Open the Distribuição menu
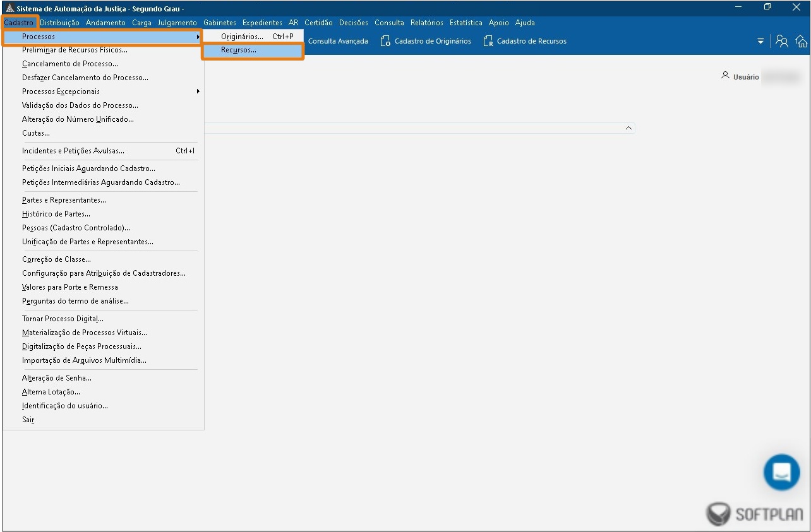This screenshot has width=811, height=532. (x=59, y=23)
